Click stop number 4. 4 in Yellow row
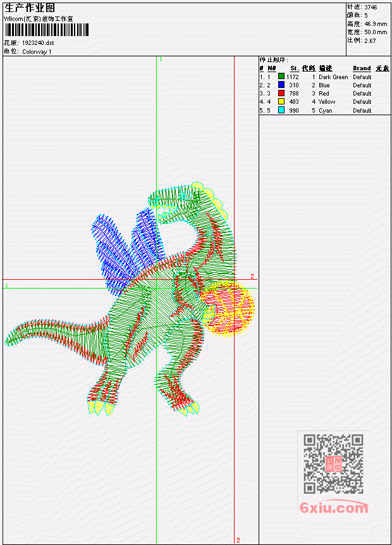The width and height of the screenshot is (392, 545). [265, 102]
